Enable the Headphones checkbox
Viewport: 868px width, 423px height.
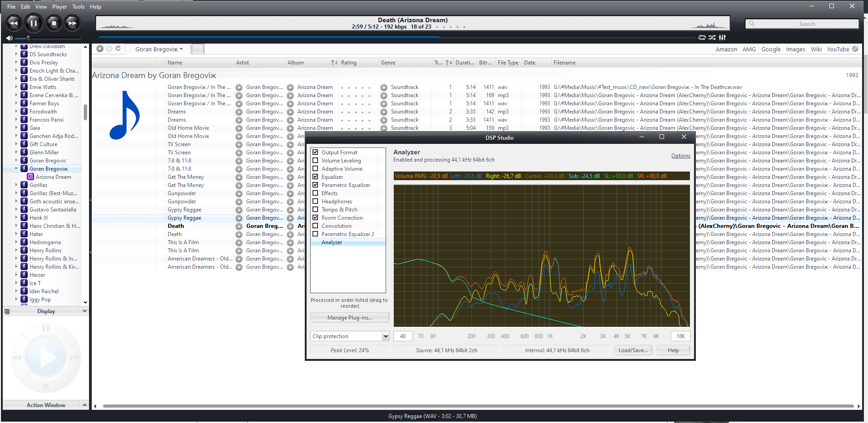(x=315, y=201)
